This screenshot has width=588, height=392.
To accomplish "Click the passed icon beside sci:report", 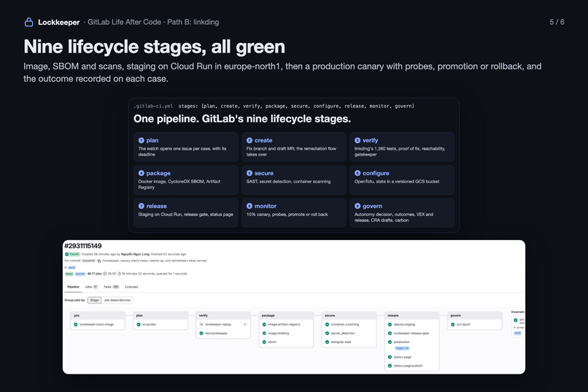I will click(452, 324).
